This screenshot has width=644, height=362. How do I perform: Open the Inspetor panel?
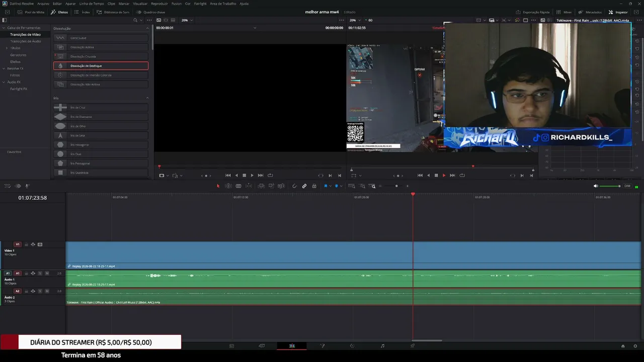pos(618,12)
